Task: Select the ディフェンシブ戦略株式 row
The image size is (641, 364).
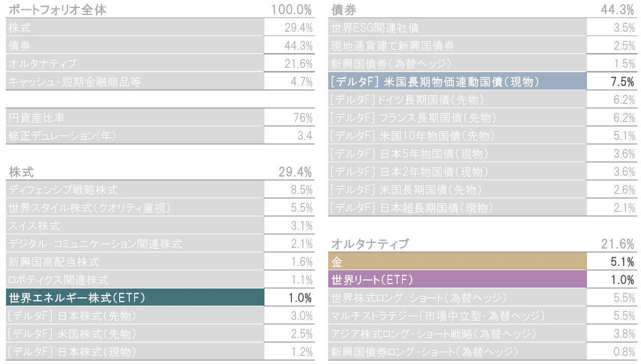Action: [160, 190]
